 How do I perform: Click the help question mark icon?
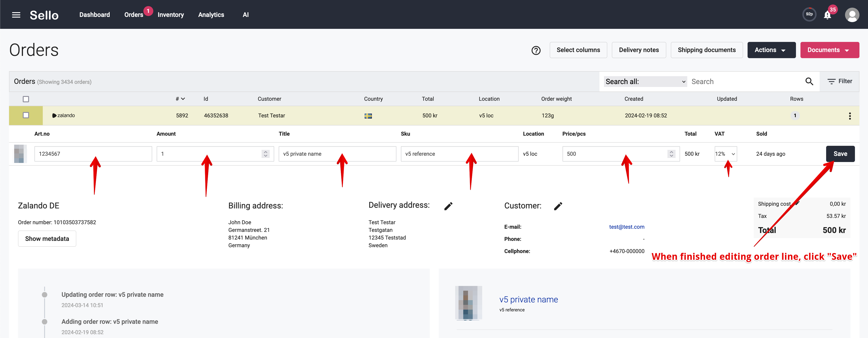pyautogui.click(x=536, y=50)
